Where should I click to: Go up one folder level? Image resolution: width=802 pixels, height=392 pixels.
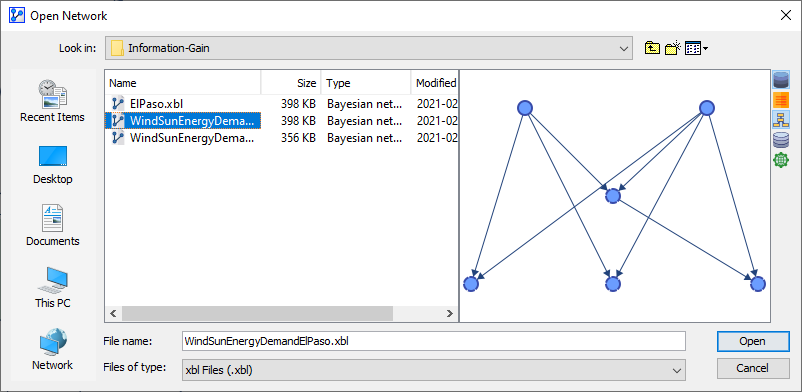click(652, 48)
